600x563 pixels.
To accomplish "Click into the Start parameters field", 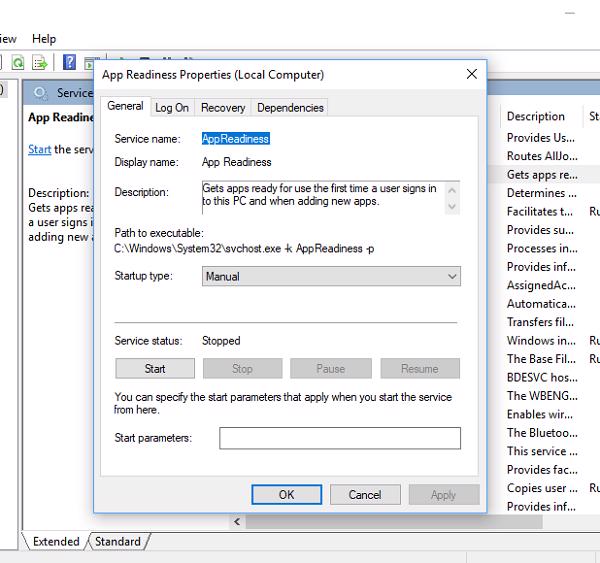I will [x=340, y=438].
